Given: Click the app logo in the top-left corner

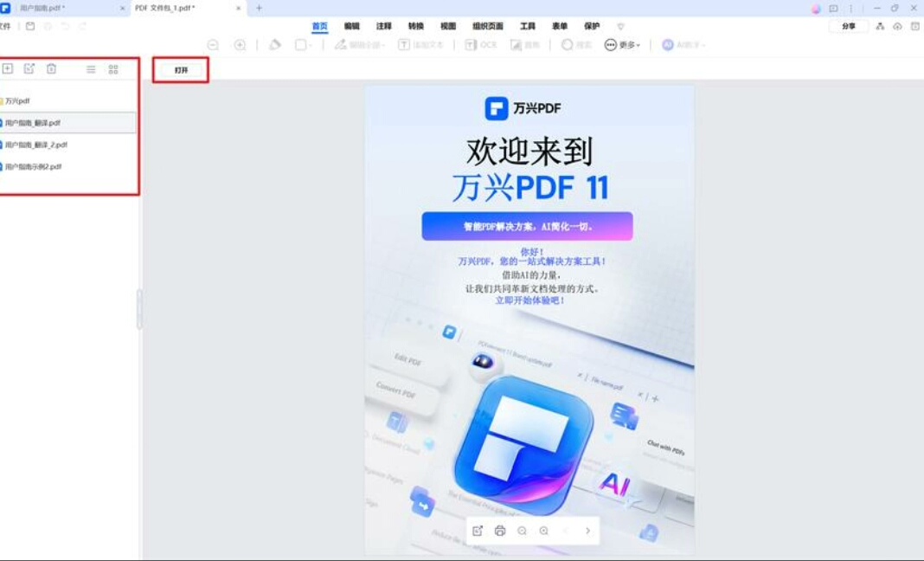Looking at the screenshot, I should [x=5, y=9].
